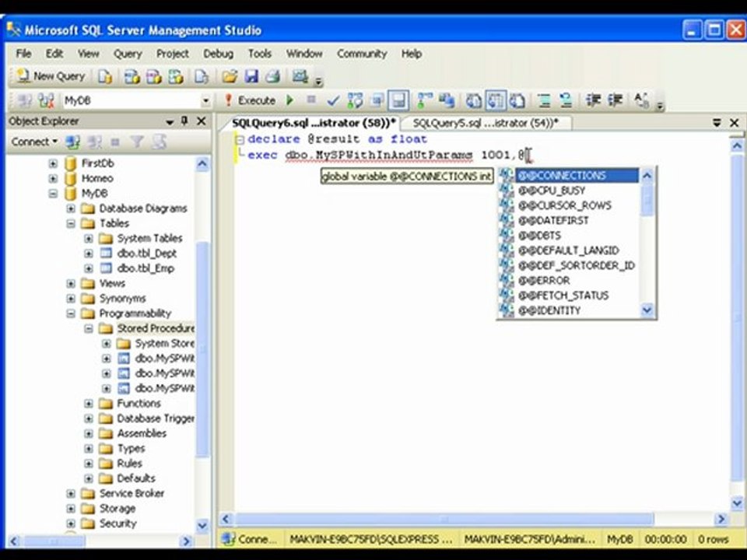Expand the Views folder
Viewport: 747px width, 560px height.
71,283
